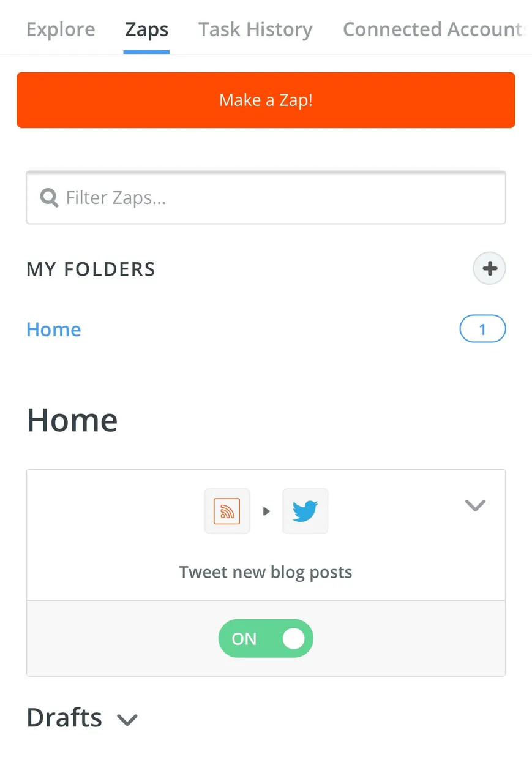Expand options chevron on the zap card
Image resolution: width=532 pixels, height=784 pixels.
click(x=475, y=505)
